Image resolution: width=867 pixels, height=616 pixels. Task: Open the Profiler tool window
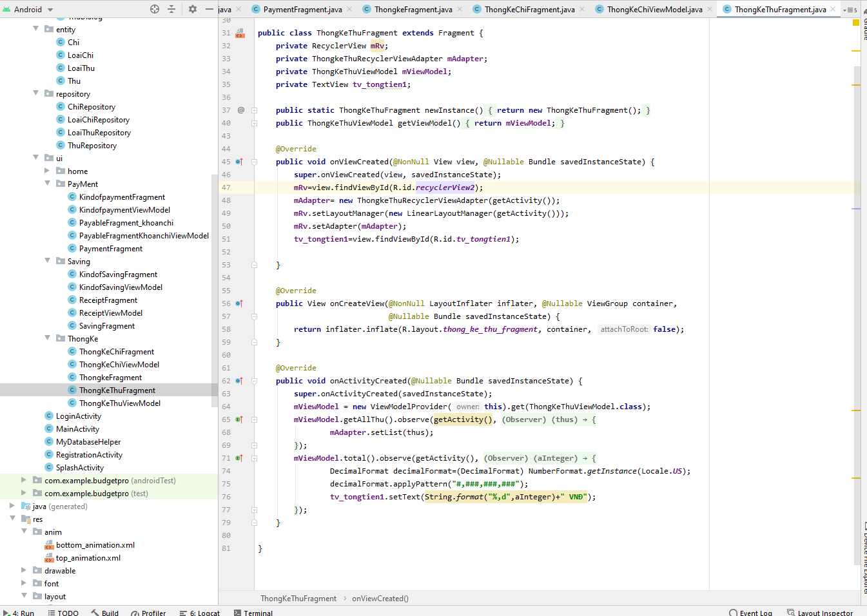(x=148, y=613)
